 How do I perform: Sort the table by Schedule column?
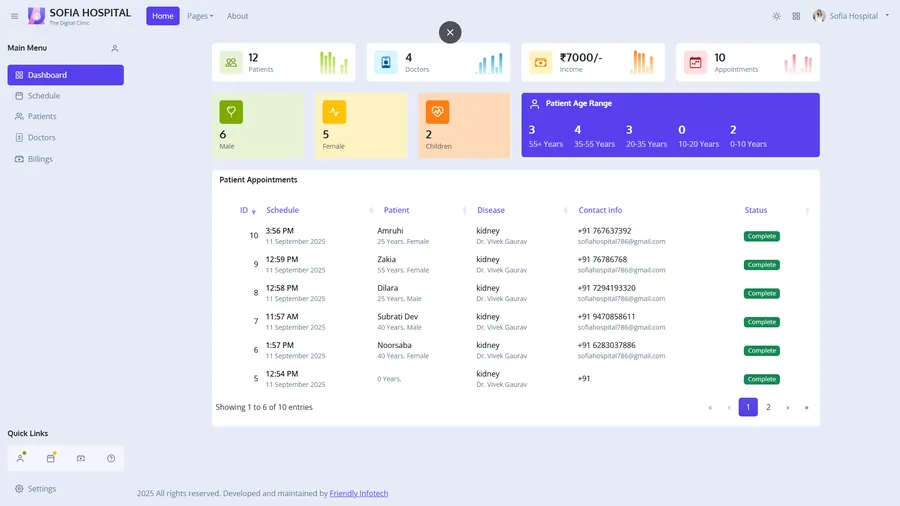pos(319,211)
